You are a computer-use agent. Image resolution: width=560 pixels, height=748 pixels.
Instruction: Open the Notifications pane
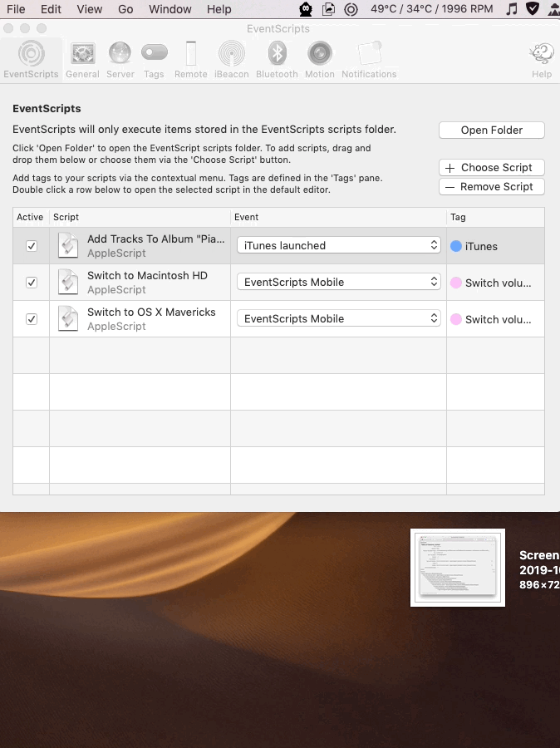(369, 60)
